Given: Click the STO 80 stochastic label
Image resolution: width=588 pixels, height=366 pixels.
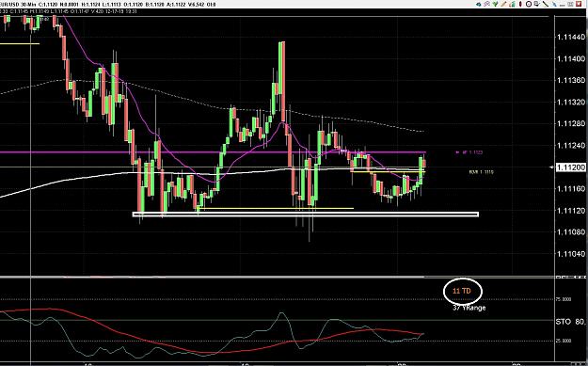Looking at the screenshot, I should coord(570,322).
